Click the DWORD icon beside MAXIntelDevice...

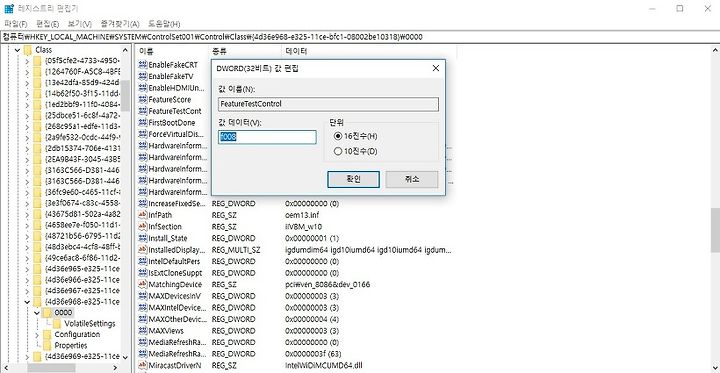tap(143, 307)
